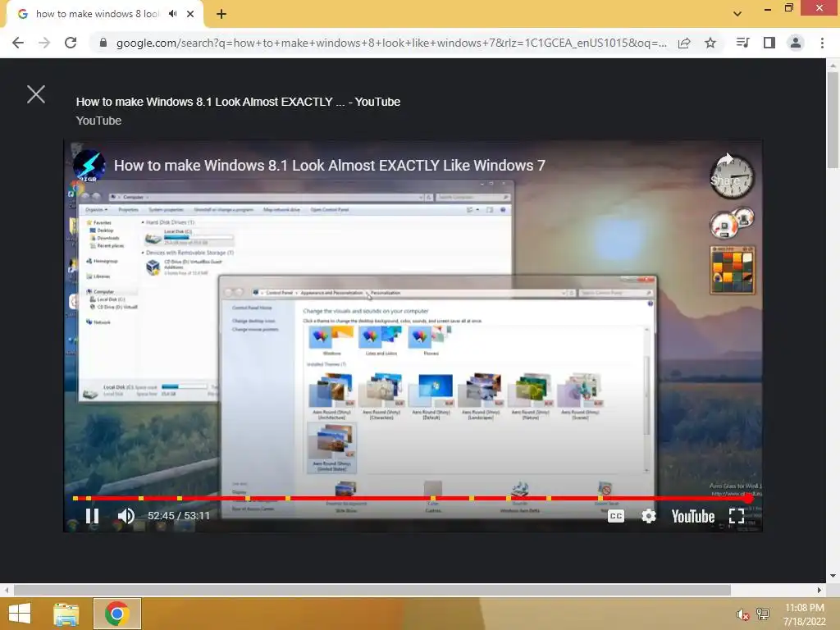
Task: Click the address bar URL
Action: (391, 43)
